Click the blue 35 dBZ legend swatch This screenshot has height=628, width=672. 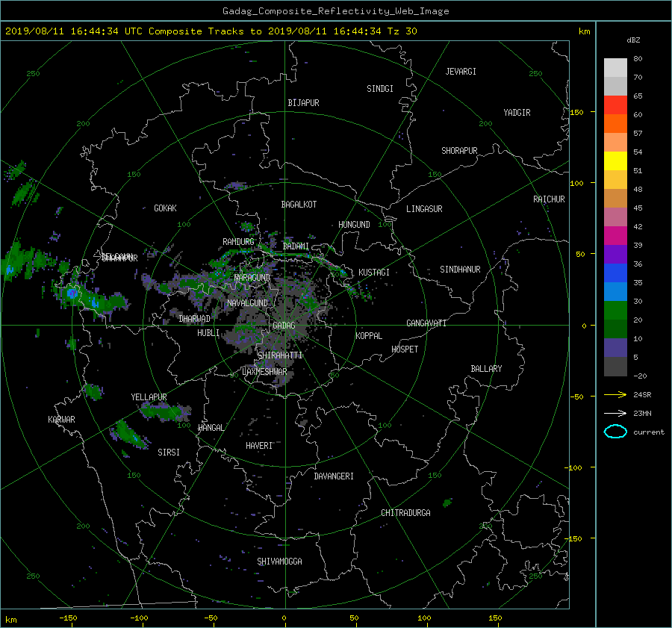(x=615, y=273)
